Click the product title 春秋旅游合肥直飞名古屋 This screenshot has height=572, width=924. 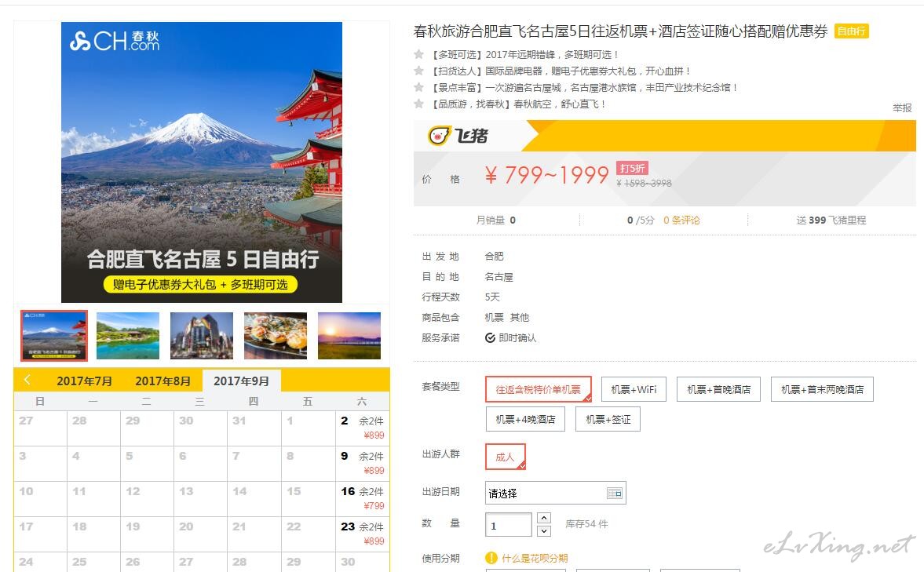point(620,31)
